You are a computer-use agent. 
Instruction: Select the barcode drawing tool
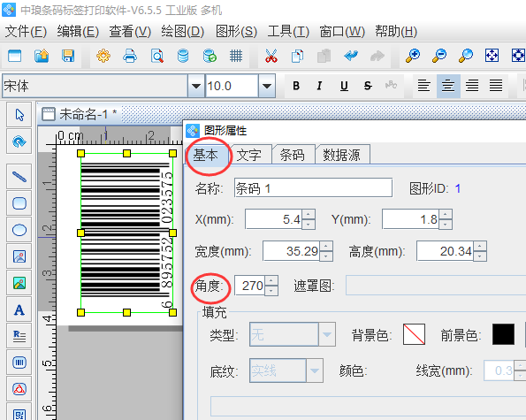pyautogui.click(x=19, y=363)
